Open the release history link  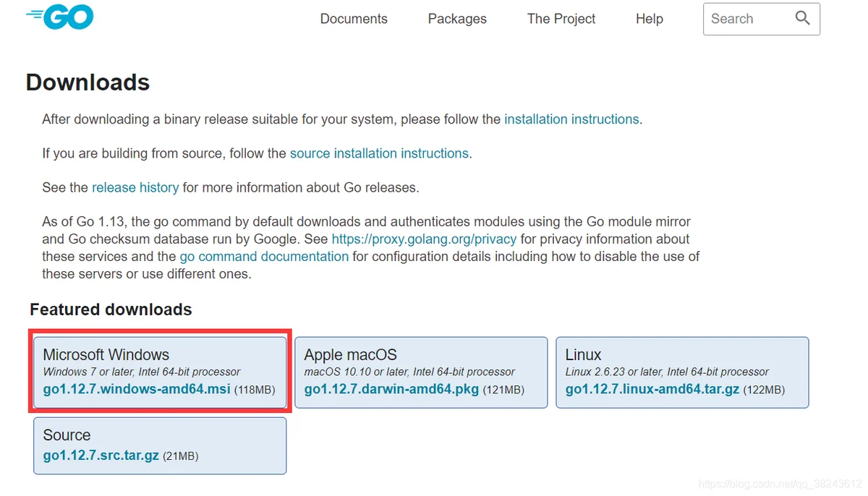(135, 187)
